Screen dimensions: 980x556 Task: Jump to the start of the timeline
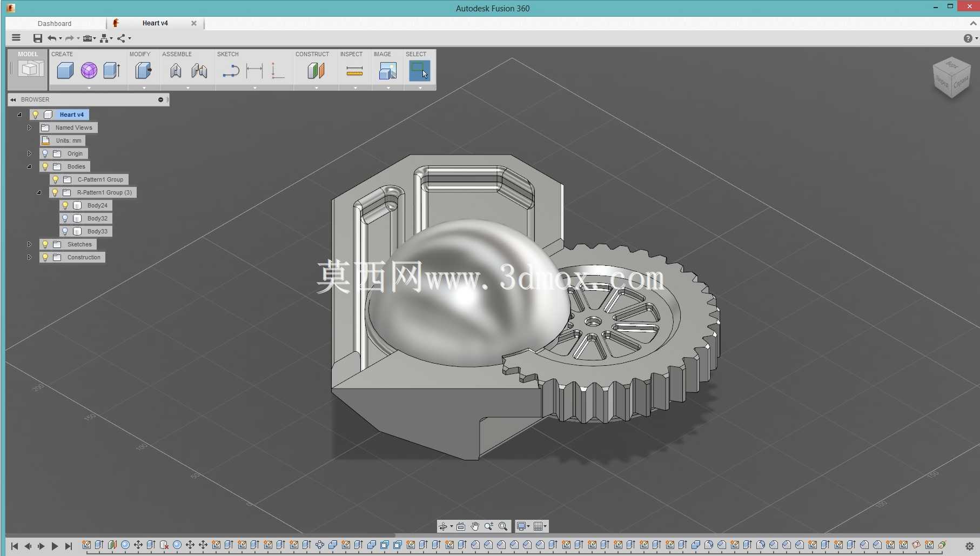coord(15,546)
